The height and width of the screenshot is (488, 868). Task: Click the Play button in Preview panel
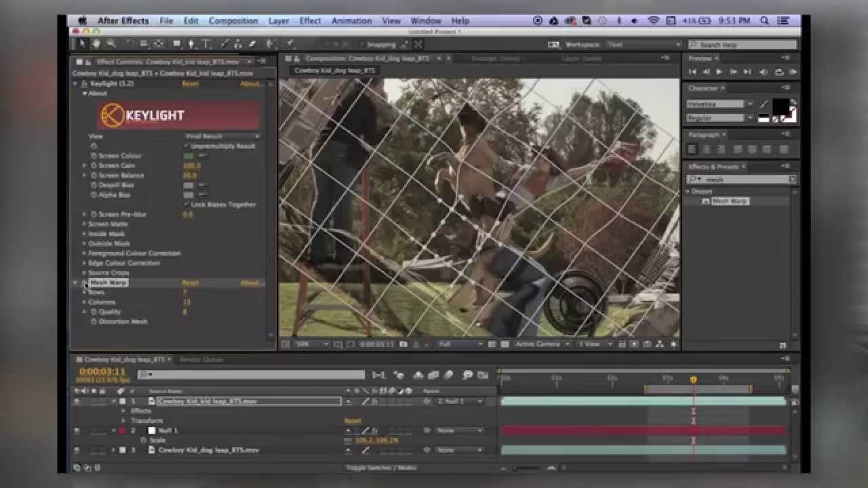coord(719,72)
